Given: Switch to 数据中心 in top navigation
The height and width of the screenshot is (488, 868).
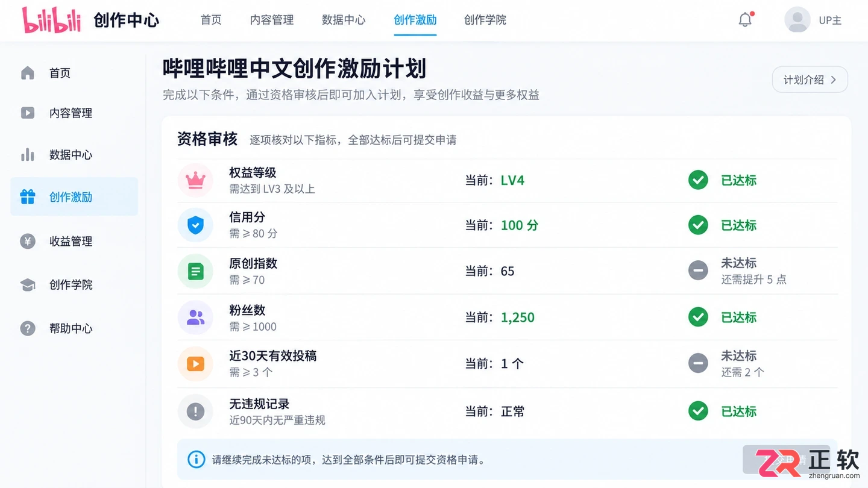Looking at the screenshot, I should click(344, 20).
